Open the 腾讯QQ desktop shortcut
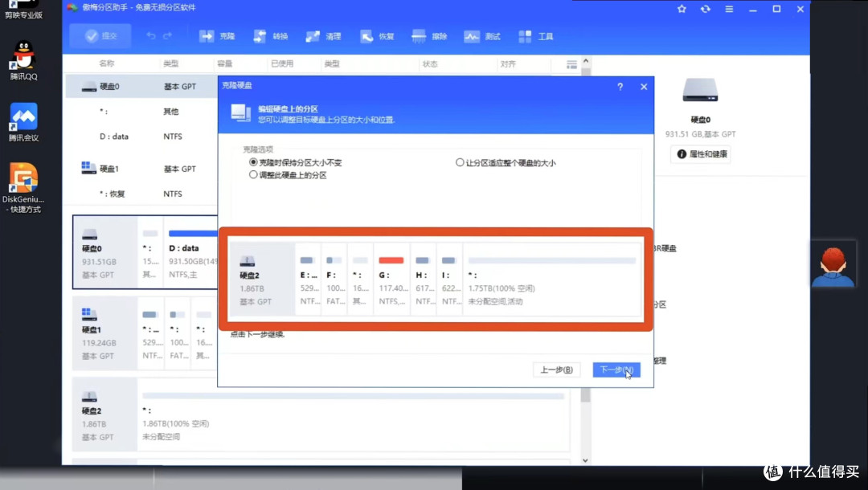Screen dimensions: 868x490 [x=23, y=61]
